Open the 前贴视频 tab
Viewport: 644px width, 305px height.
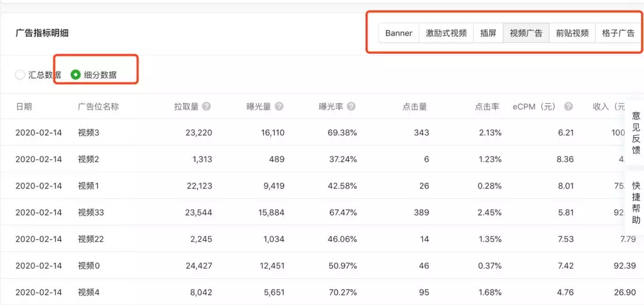[572, 33]
